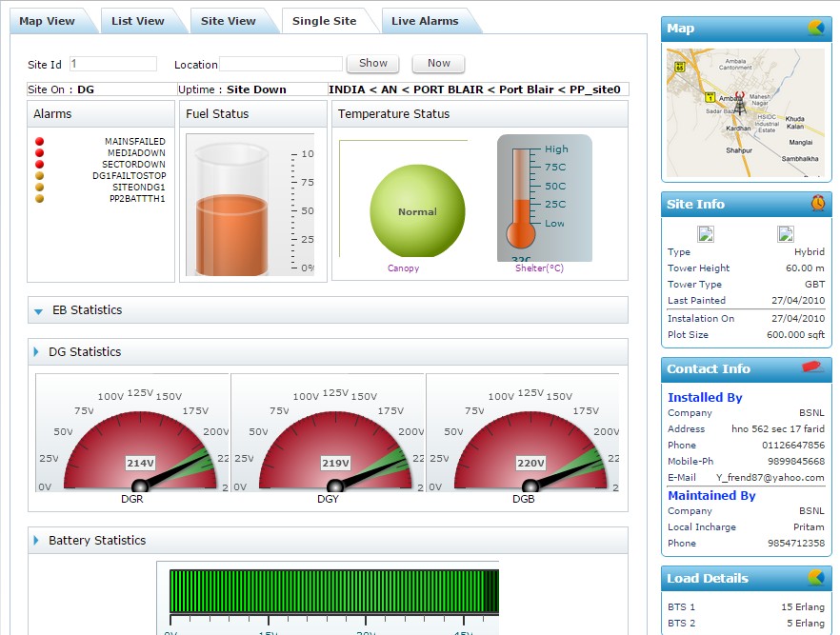Focus the Location text field
The height and width of the screenshot is (635, 840).
(281, 64)
